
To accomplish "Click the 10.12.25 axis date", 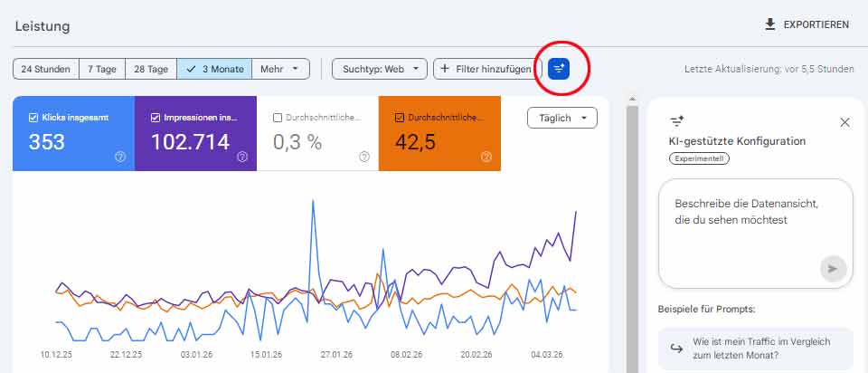I will pos(56,355).
